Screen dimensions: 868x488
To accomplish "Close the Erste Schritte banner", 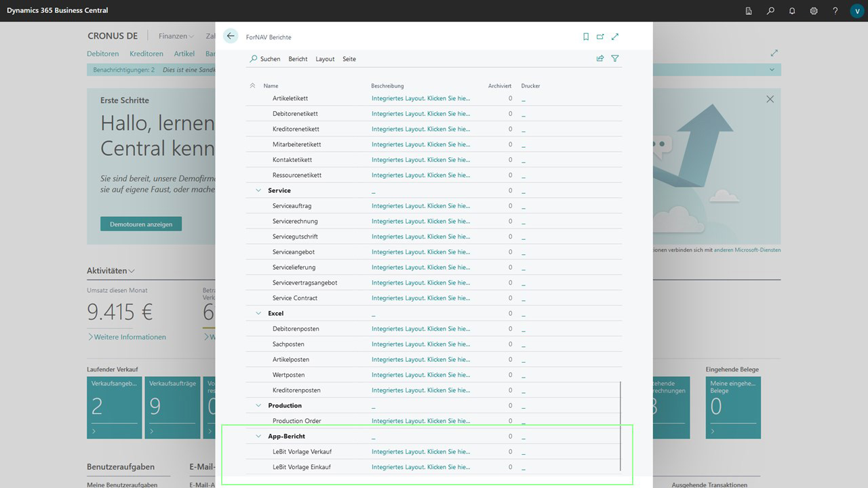I will [x=770, y=99].
